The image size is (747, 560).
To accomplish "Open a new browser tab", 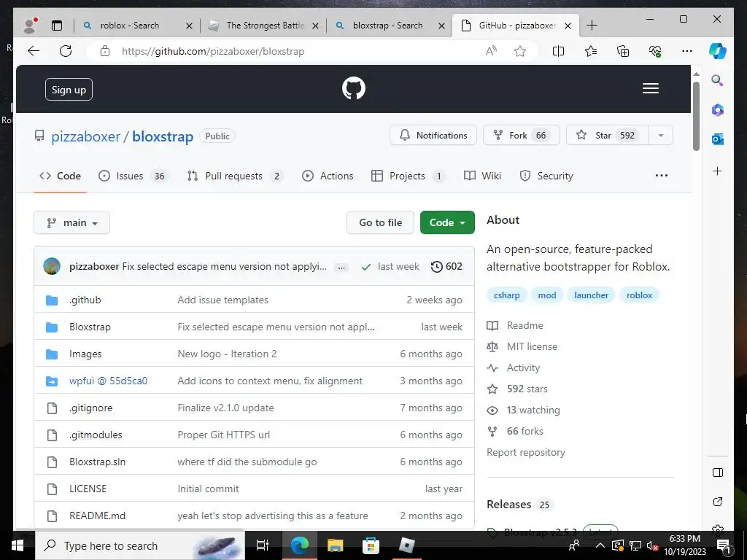I will tap(592, 26).
